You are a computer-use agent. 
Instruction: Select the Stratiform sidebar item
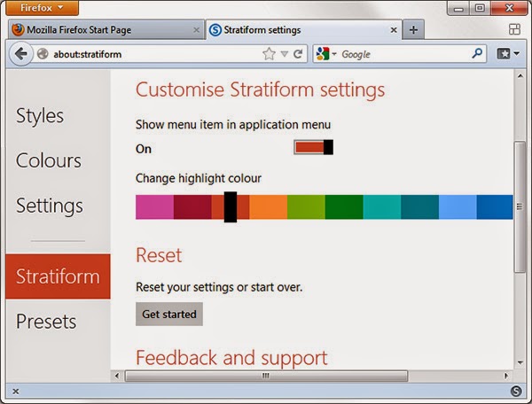point(58,276)
